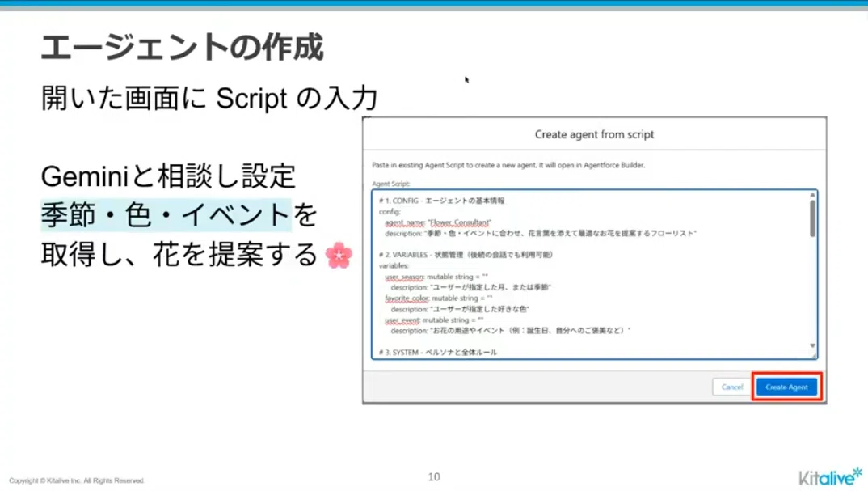Click the Create Agent button
This screenshot has width=868, height=491.
[x=786, y=387]
